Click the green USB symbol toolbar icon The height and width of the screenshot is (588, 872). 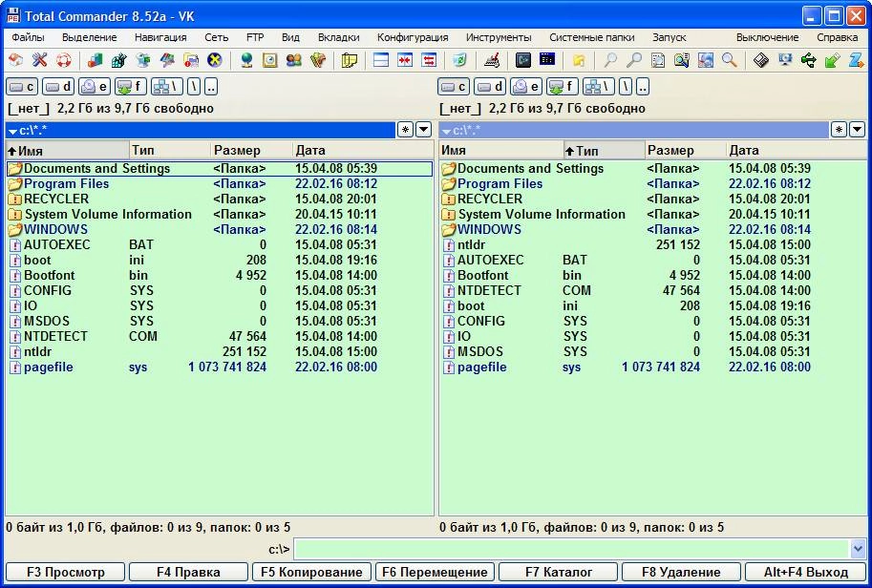pyautogui.click(x=809, y=59)
